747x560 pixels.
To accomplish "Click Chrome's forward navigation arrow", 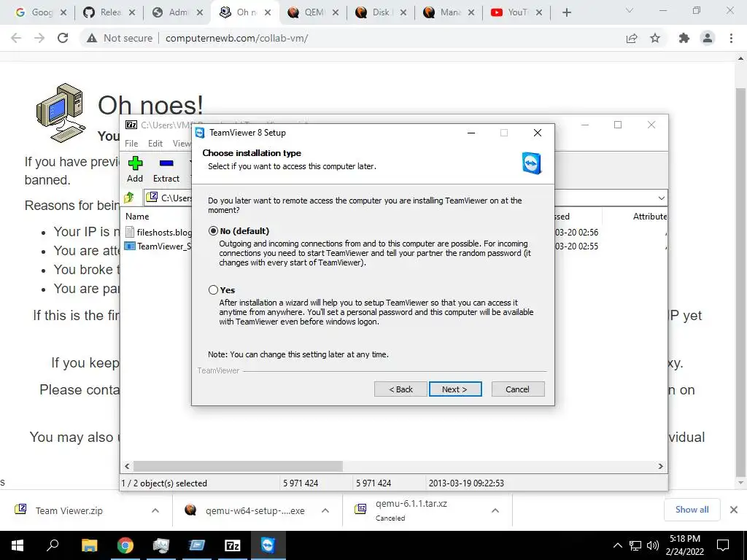I will click(x=39, y=38).
